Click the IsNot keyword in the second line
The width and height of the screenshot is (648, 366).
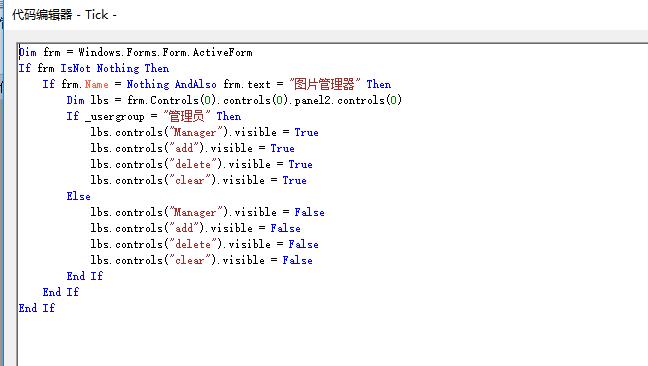(75, 68)
